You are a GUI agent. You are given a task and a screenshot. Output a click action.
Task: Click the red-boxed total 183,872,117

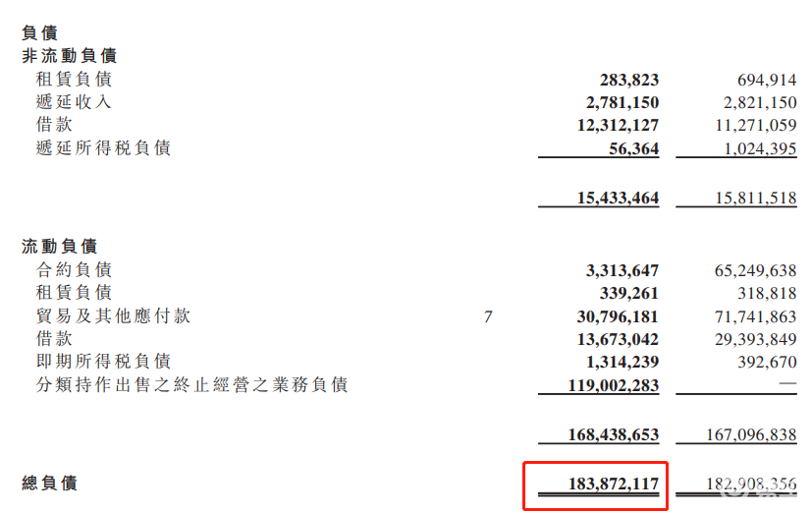click(614, 484)
